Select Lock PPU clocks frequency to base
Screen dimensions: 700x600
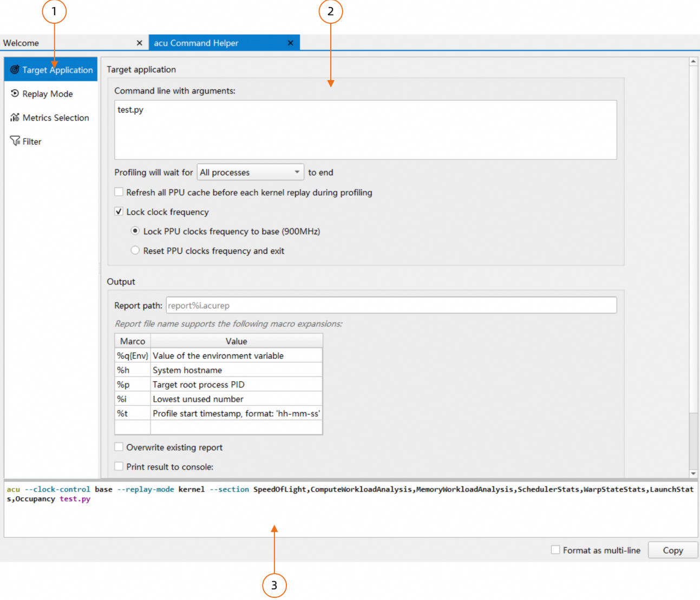click(135, 231)
